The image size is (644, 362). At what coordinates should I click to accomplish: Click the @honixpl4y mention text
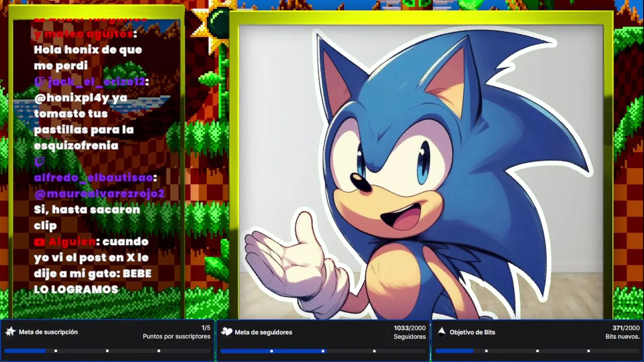pos(72,98)
